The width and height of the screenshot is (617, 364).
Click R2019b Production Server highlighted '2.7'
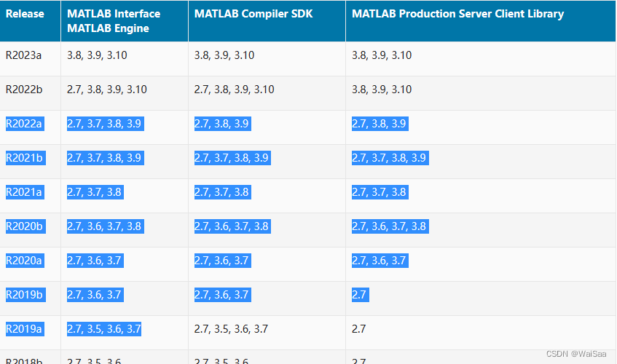click(361, 294)
